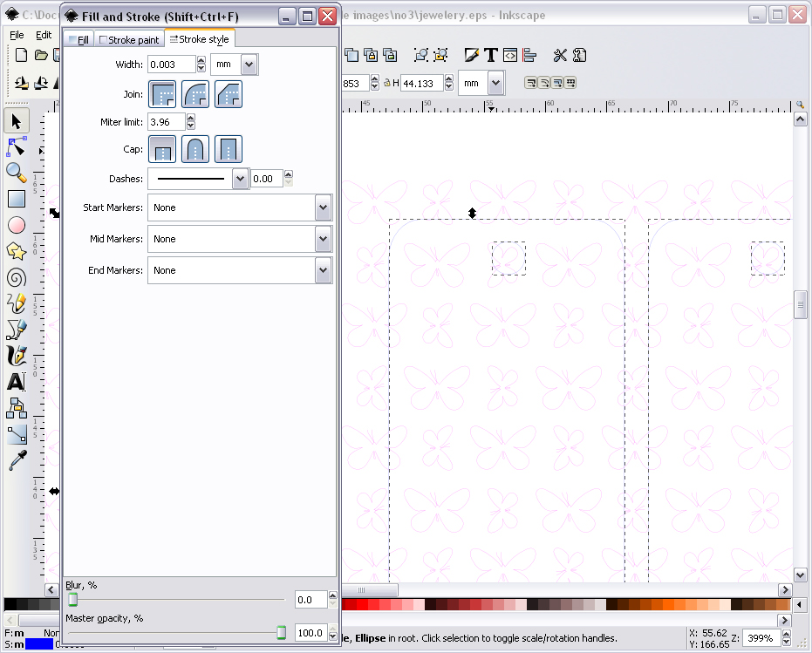This screenshot has width=812, height=653.
Task: Click the New document icon
Action: pyautogui.click(x=21, y=55)
